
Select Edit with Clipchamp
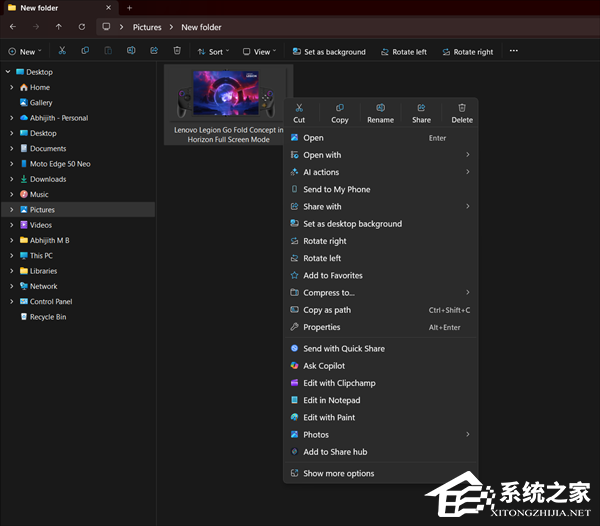click(x=380, y=383)
